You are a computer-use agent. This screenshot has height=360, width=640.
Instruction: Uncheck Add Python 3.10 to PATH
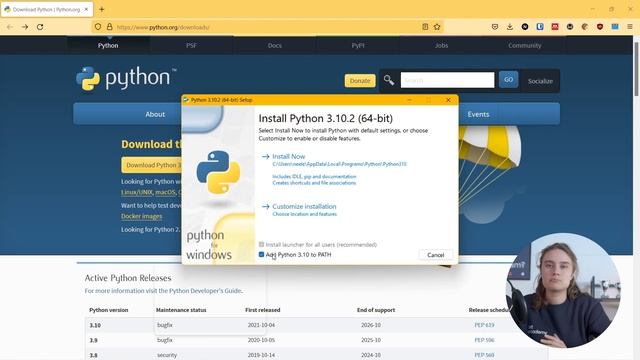pyautogui.click(x=261, y=254)
